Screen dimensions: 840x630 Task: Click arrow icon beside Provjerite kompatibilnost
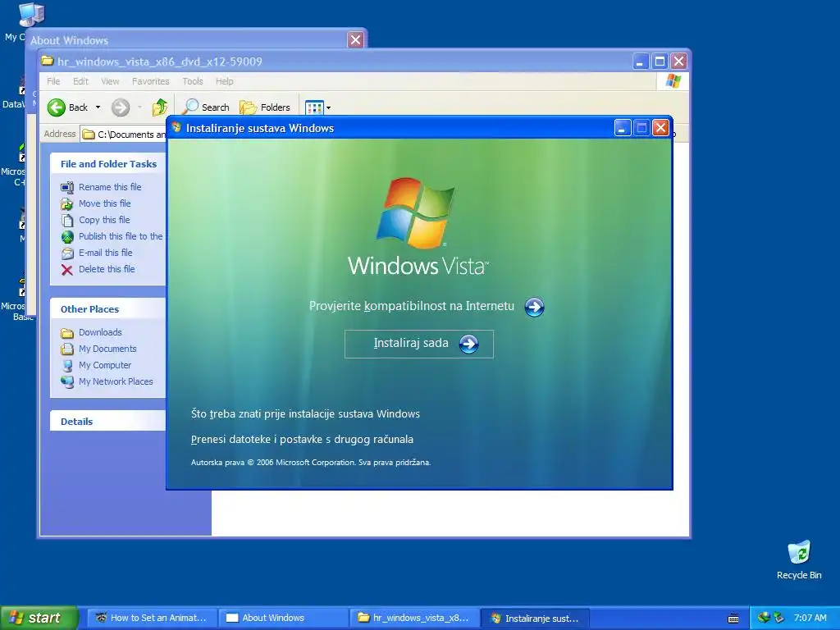[x=534, y=307]
